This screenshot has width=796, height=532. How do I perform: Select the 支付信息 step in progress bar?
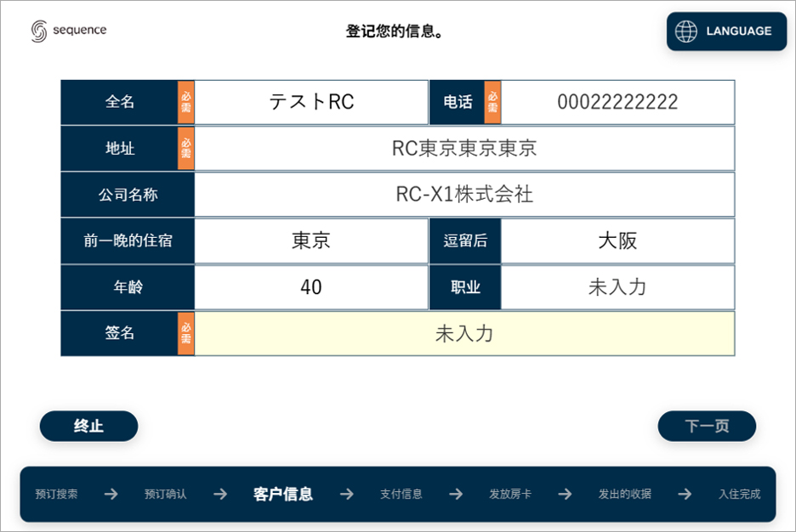pos(401,494)
